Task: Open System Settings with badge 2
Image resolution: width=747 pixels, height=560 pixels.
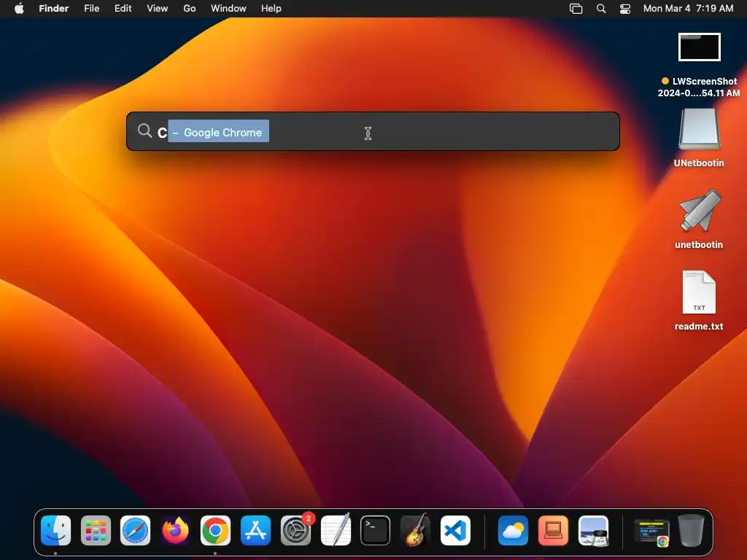Action: (x=296, y=531)
